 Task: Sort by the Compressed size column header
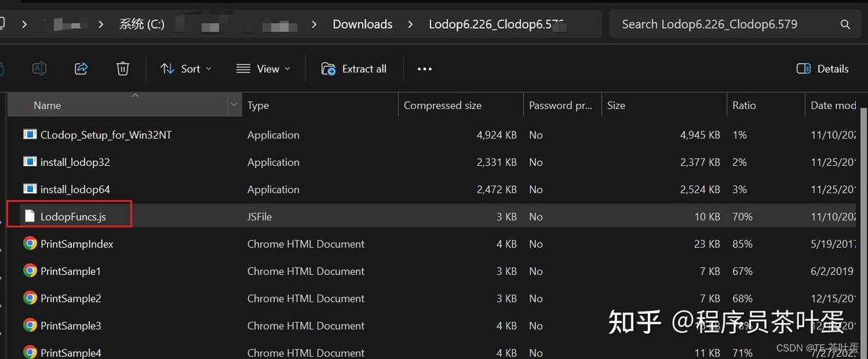pos(443,106)
